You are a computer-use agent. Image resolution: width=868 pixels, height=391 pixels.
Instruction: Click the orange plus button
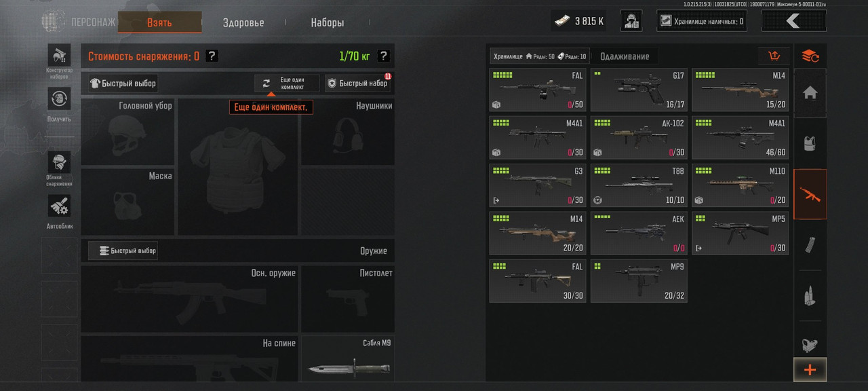[x=810, y=370]
